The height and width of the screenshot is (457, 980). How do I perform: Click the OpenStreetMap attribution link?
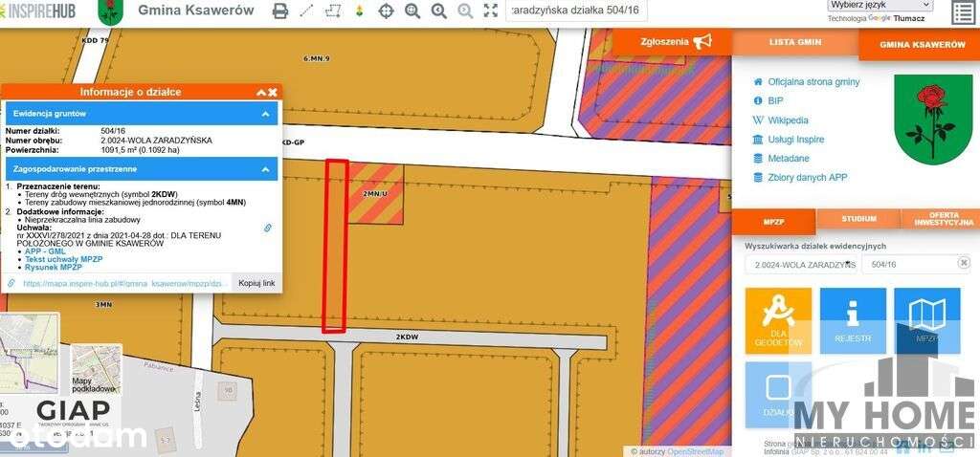(x=695, y=451)
